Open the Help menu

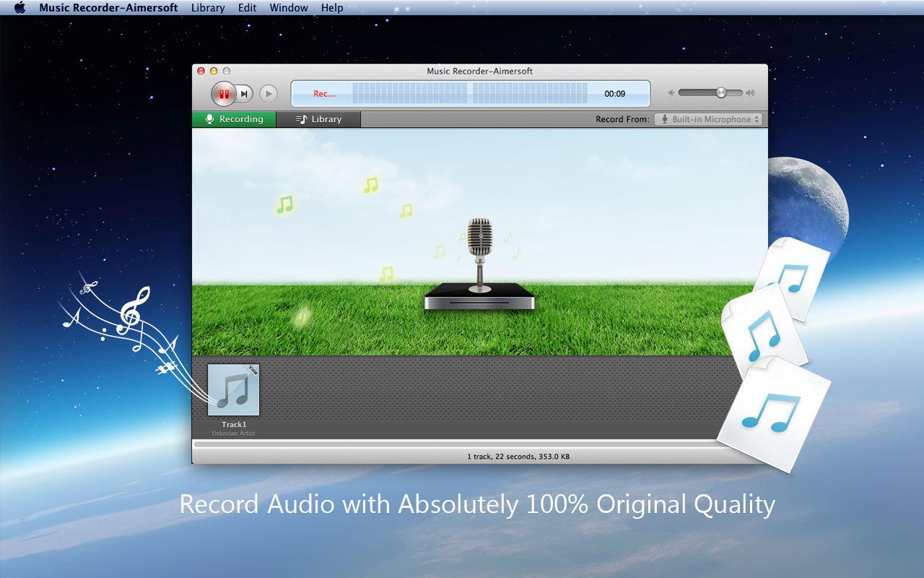[332, 8]
